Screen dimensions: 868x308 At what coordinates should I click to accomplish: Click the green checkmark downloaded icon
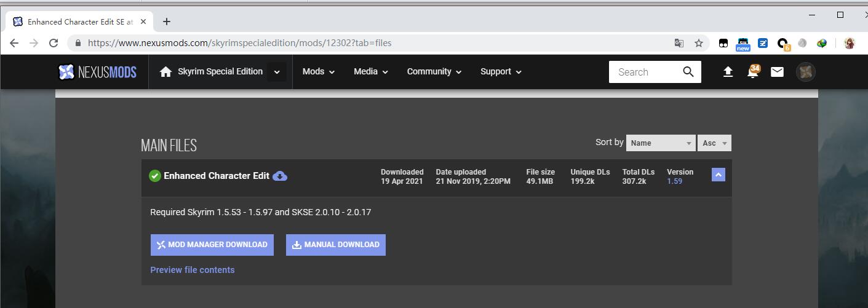point(155,176)
